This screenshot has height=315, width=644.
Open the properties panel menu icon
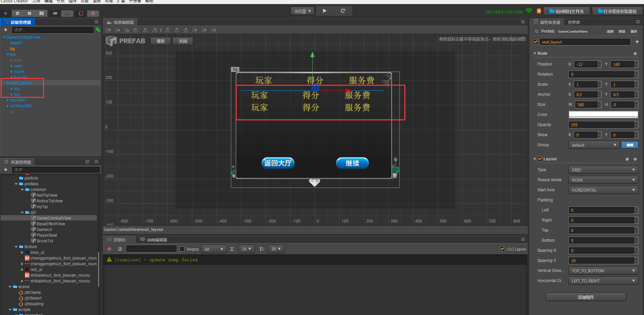638,22
